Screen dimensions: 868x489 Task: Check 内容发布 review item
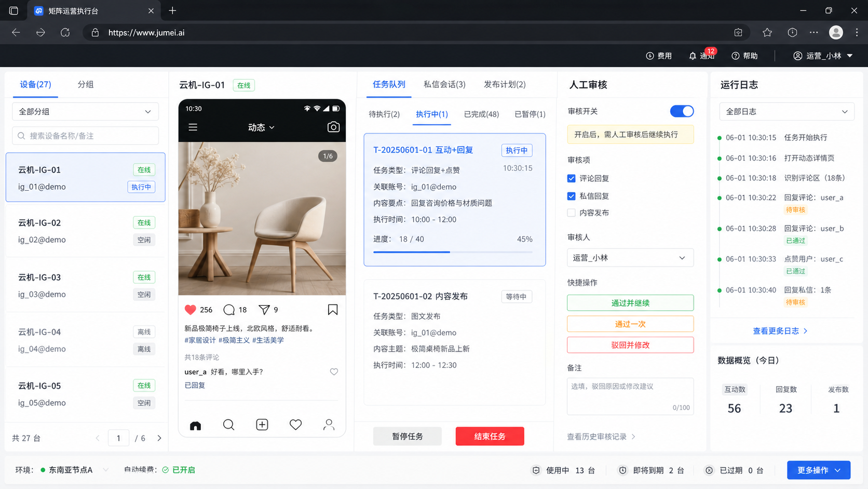571,213
